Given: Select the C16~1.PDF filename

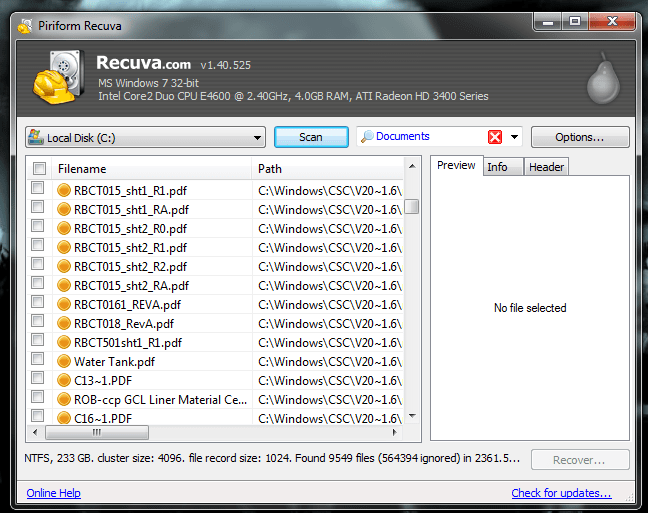Looking at the screenshot, I should pos(103,418).
